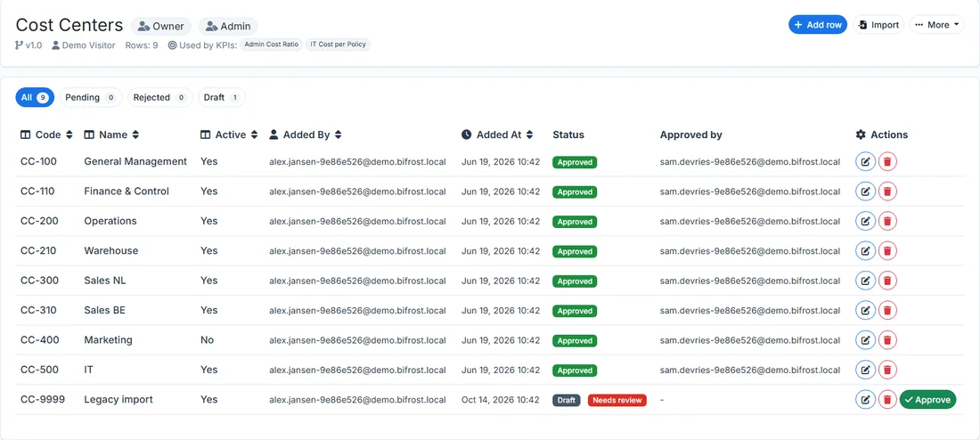Delete the CC-200 Operations row
Screen dimensions: 980x440
887,221
